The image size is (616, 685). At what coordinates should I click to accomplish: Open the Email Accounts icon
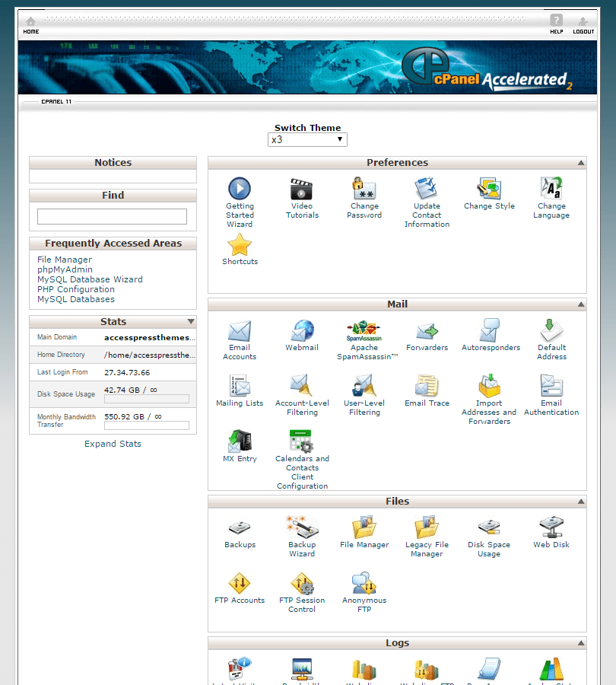coord(240,331)
